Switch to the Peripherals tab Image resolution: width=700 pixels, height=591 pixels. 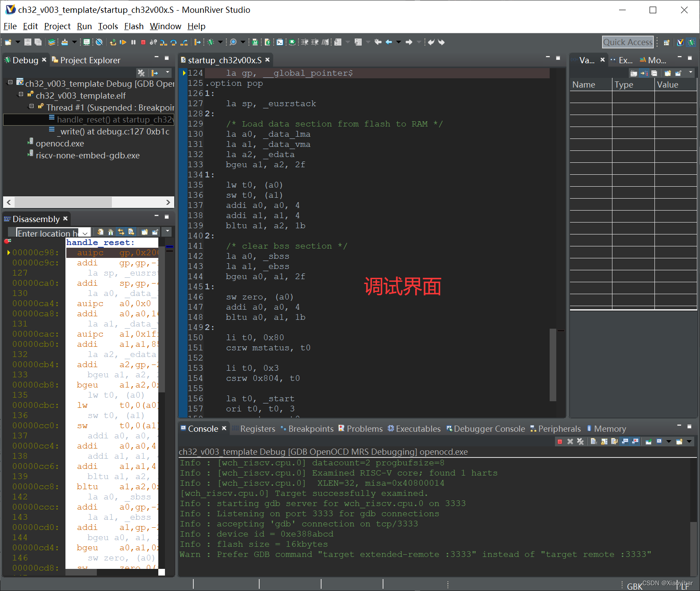pos(555,429)
